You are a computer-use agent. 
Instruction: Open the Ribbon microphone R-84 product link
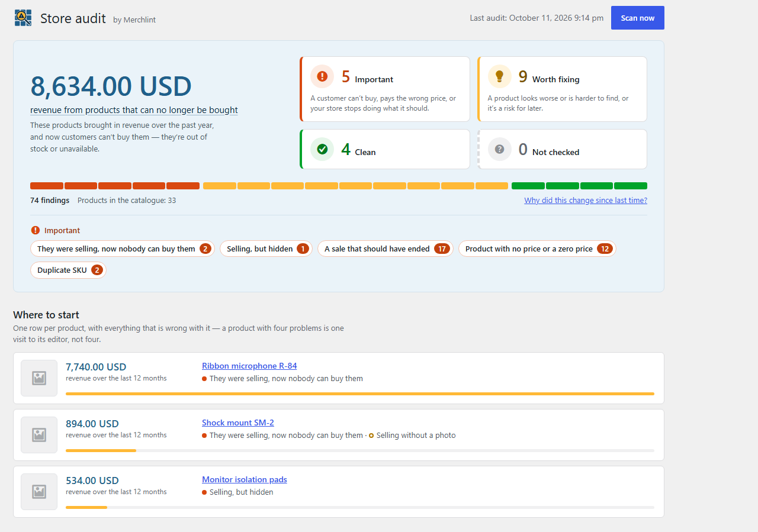click(249, 366)
